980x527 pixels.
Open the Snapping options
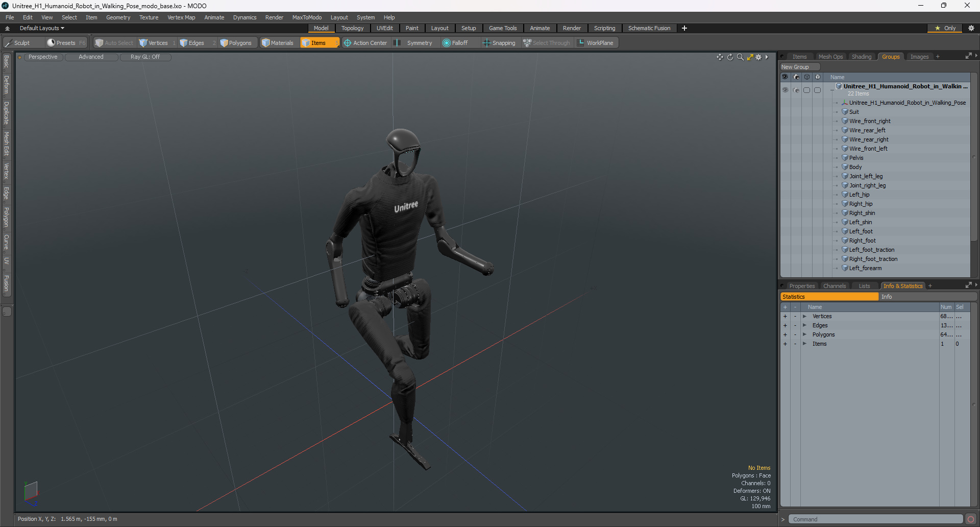click(499, 43)
